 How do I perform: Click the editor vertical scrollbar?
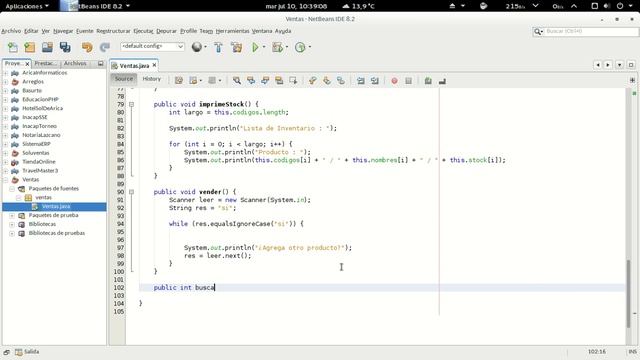pos(629,293)
